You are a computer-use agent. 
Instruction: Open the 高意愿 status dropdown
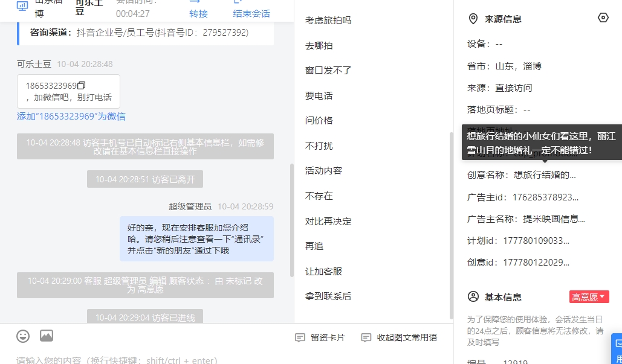click(x=589, y=296)
